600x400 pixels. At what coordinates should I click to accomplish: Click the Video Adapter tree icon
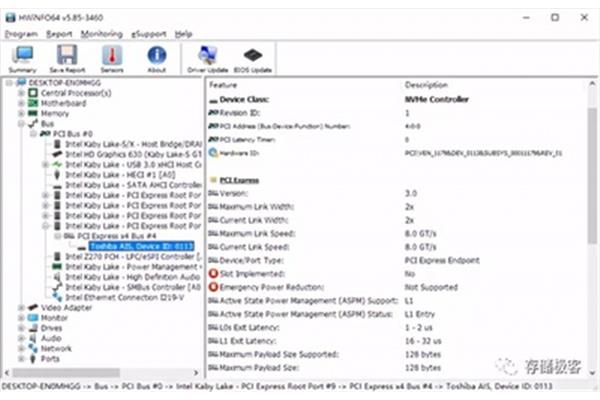point(33,308)
